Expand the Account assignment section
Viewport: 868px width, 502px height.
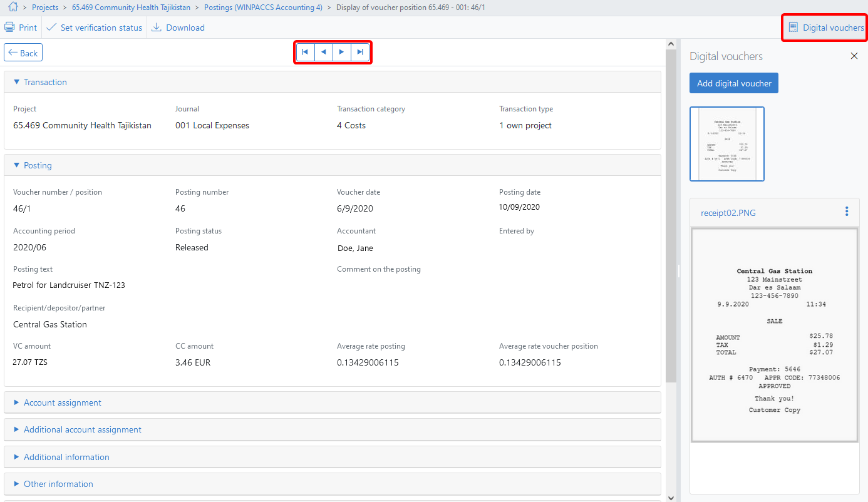coord(62,402)
